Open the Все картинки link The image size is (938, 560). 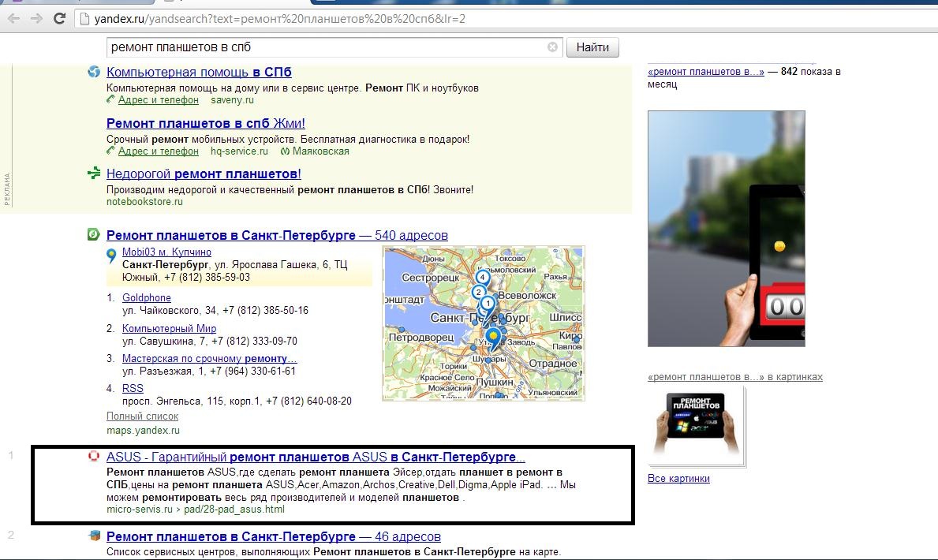coord(678,479)
